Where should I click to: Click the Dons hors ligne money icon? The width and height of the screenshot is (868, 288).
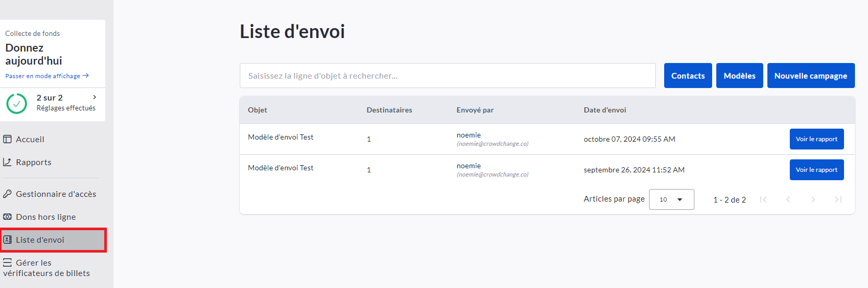pos(7,217)
